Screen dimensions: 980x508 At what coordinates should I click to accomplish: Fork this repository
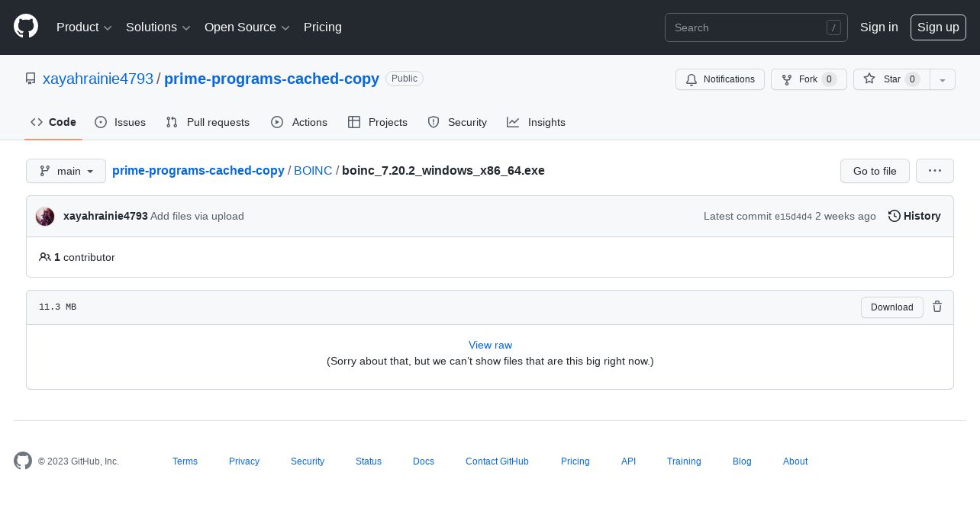[808, 79]
